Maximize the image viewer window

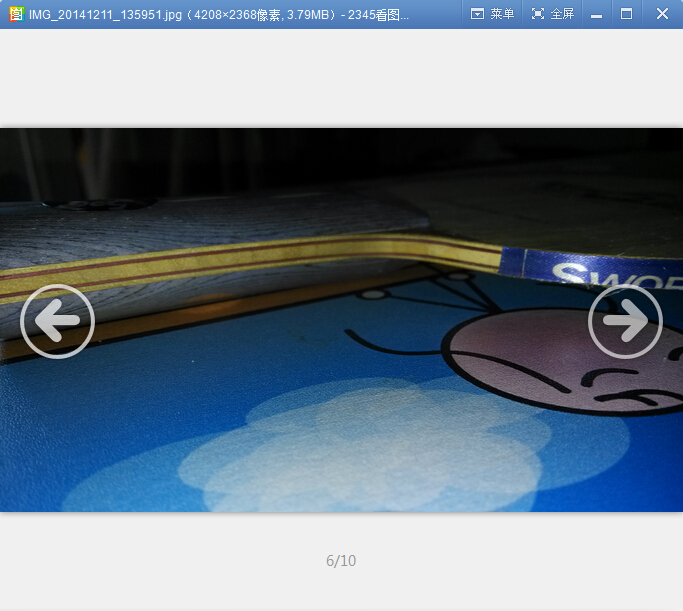(627, 14)
